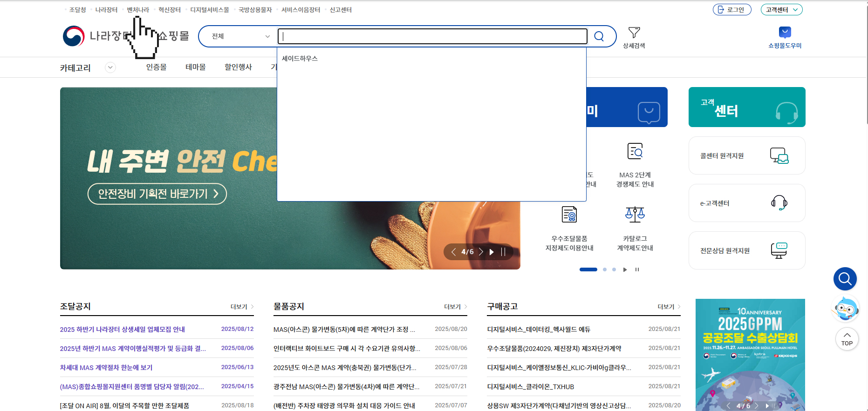This screenshot has width=868, height=411.
Task: Click the magnifier search icon in search bar
Action: coord(599,36)
